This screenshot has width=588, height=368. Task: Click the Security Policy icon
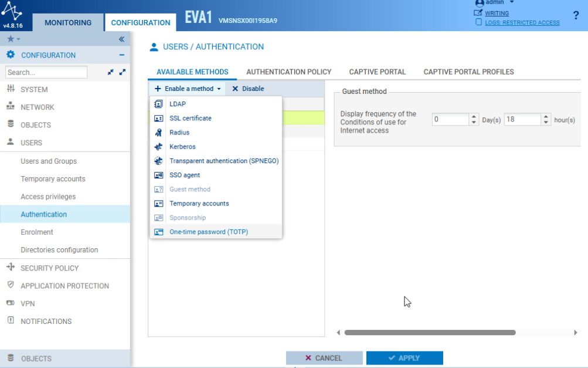tap(11, 268)
